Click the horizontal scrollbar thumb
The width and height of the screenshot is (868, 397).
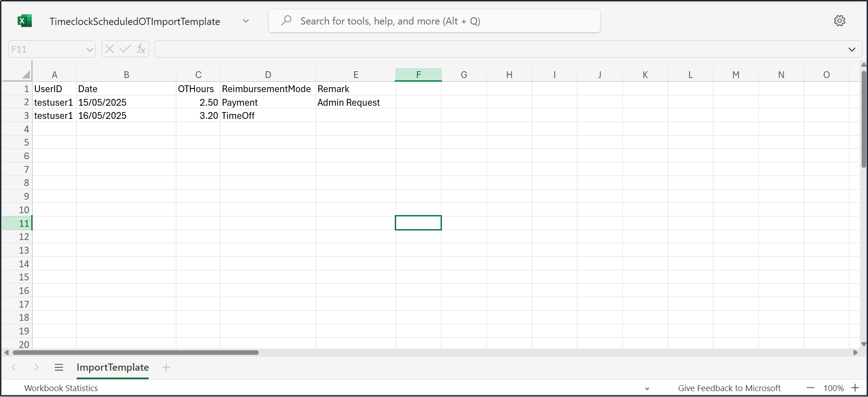[136, 353]
